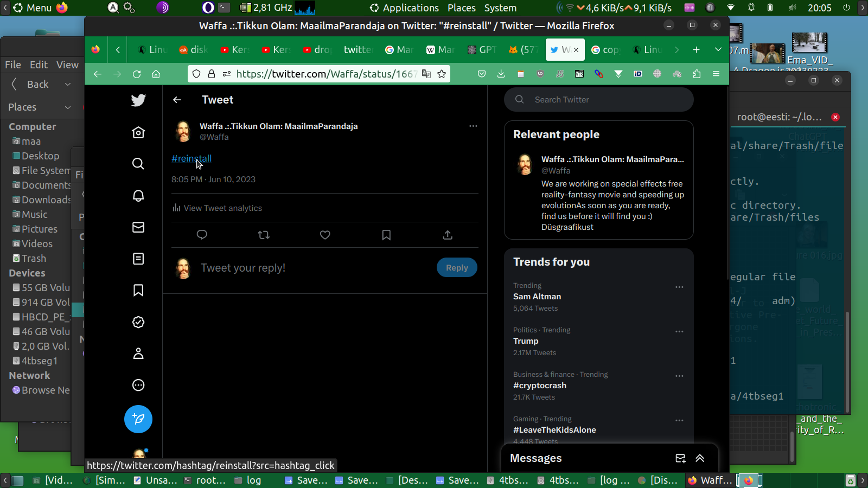This screenshot has height=488, width=868.
Task: Click the blue Reply button
Action: pyautogui.click(x=457, y=267)
